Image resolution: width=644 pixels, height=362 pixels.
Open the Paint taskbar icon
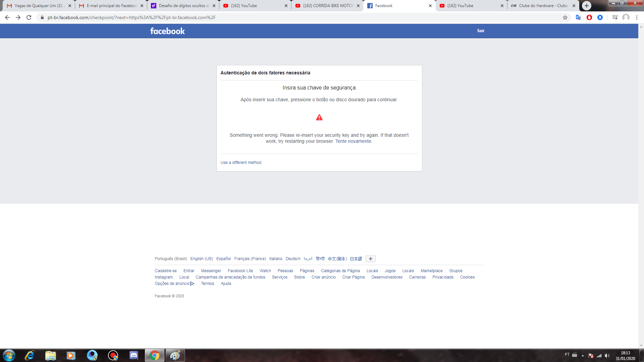[x=175, y=355]
